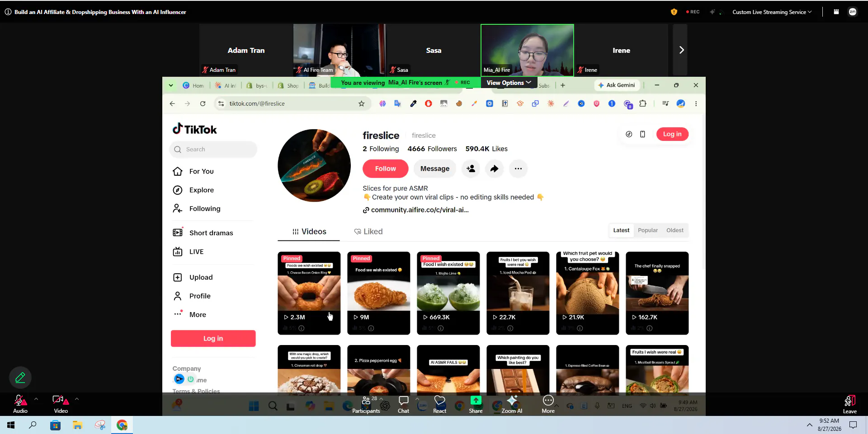
Task: Show hidden Windows system tray icons
Action: (x=809, y=425)
